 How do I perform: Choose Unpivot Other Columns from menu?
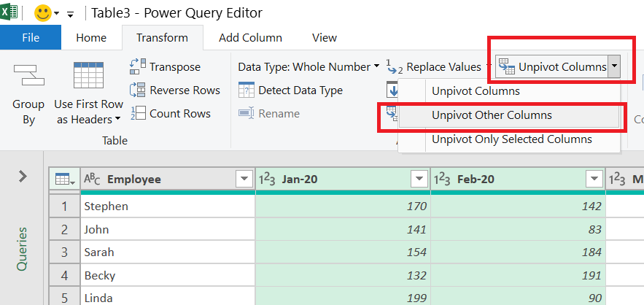(492, 115)
